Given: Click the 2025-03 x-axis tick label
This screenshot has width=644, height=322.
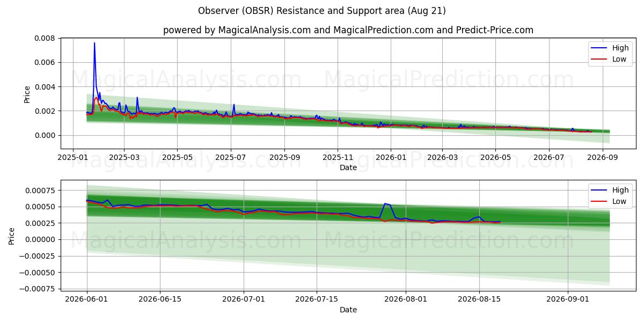Looking at the screenshot, I should [124, 158].
